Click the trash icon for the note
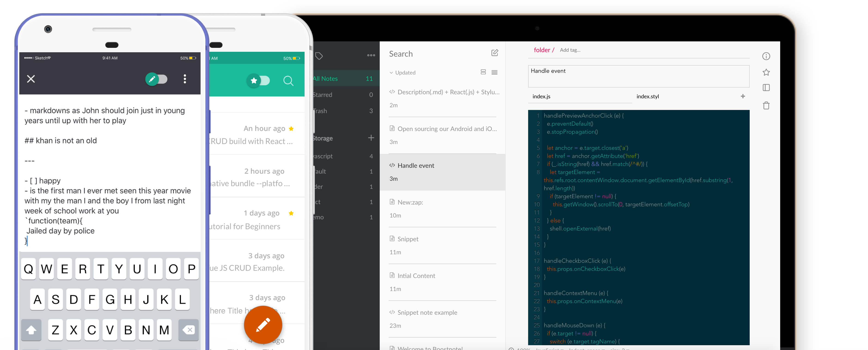 766,106
